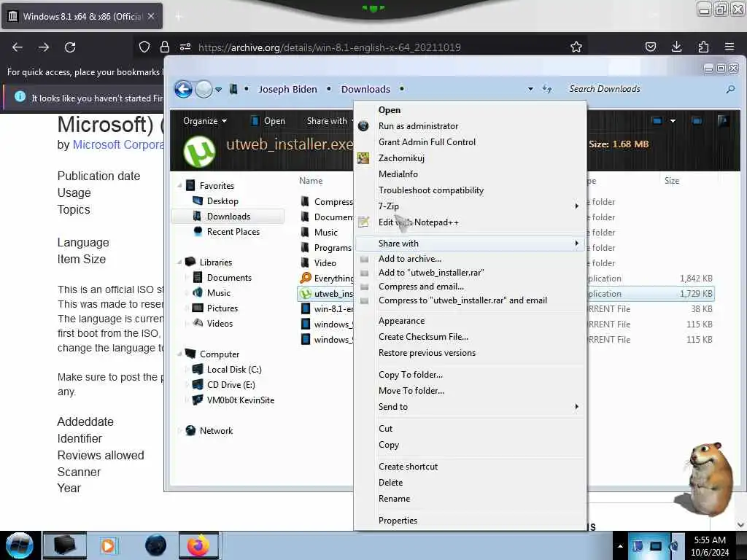Open a new Firefox tab
This screenshot has width=747, height=560.
coord(178,17)
